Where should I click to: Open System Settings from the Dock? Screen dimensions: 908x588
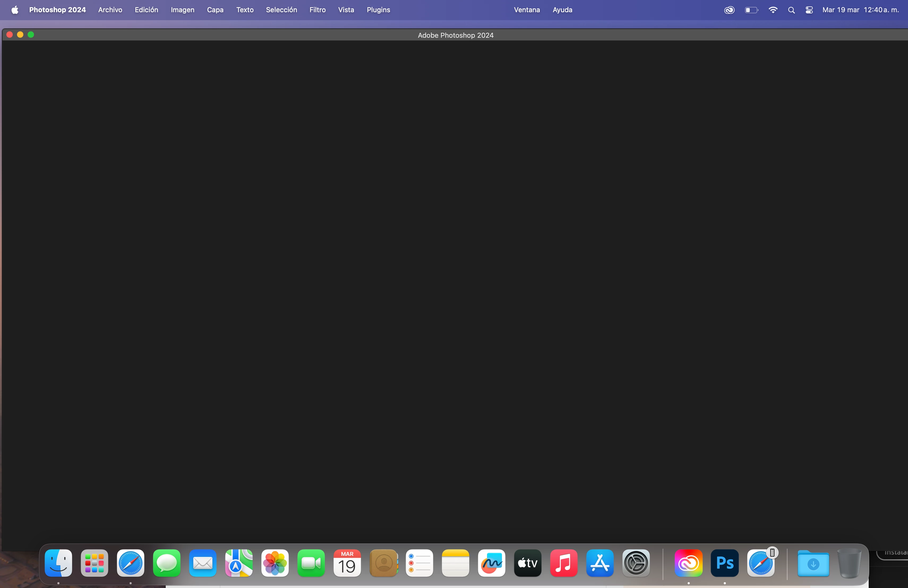(x=636, y=563)
